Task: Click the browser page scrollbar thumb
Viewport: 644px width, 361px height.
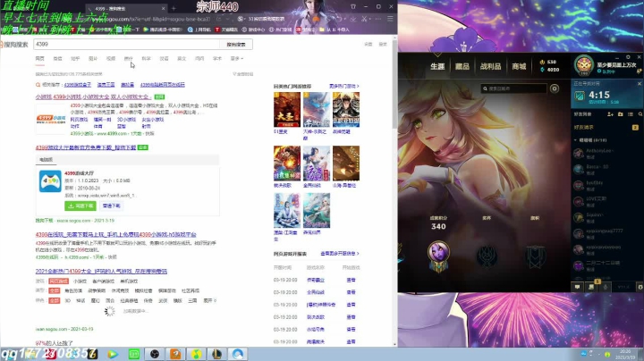Action: [394, 84]
